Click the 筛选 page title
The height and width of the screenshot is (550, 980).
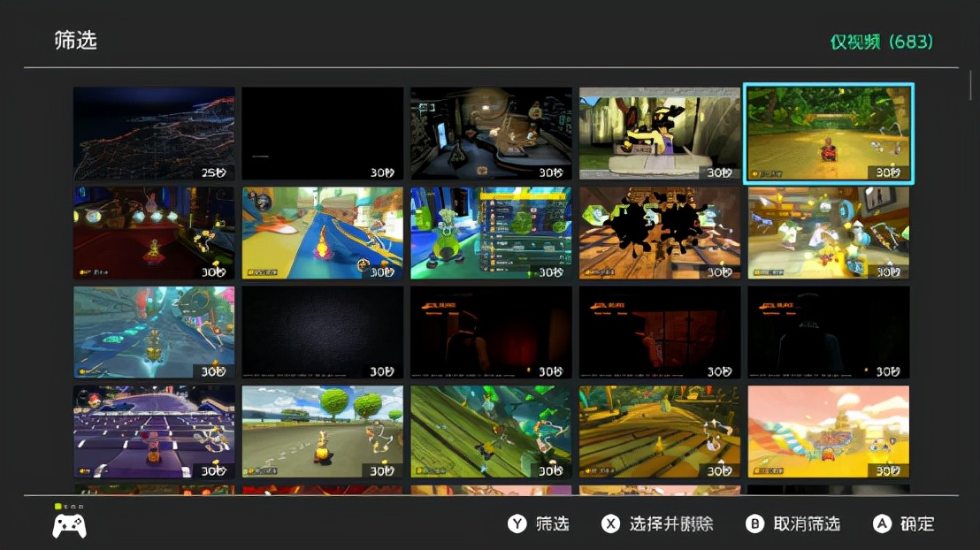[76, 41]
